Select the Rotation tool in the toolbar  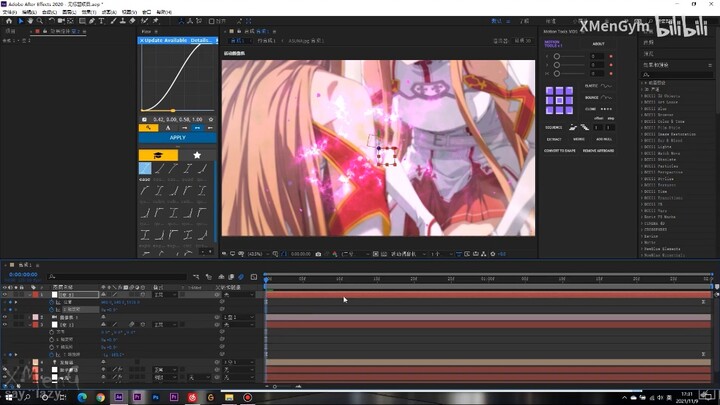(51, 21)
